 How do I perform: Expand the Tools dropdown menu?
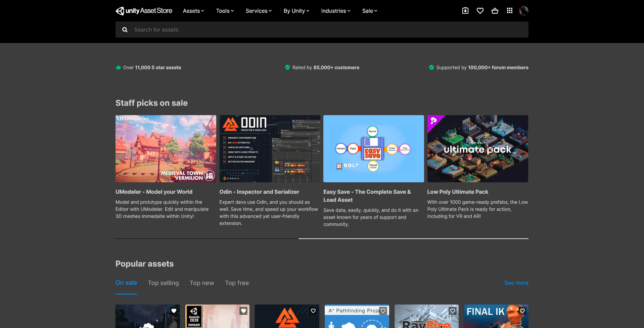[x=225, y=11]
